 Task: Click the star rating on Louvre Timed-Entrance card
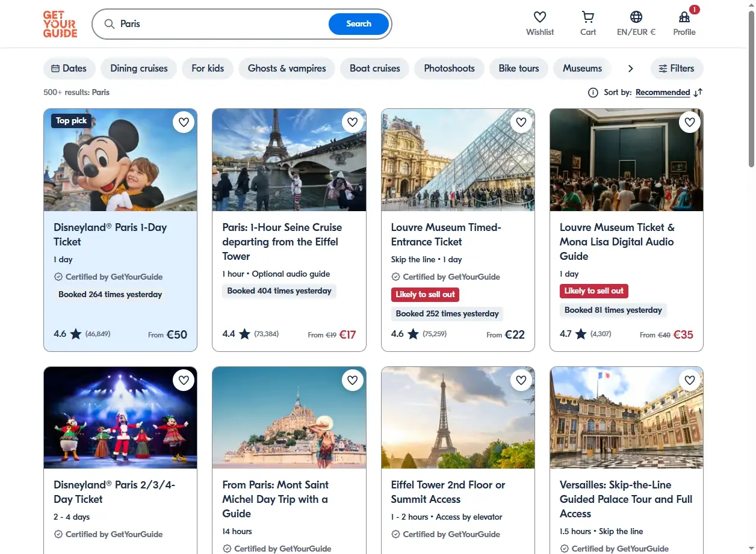pyautogui.click(x=413, y=334)
